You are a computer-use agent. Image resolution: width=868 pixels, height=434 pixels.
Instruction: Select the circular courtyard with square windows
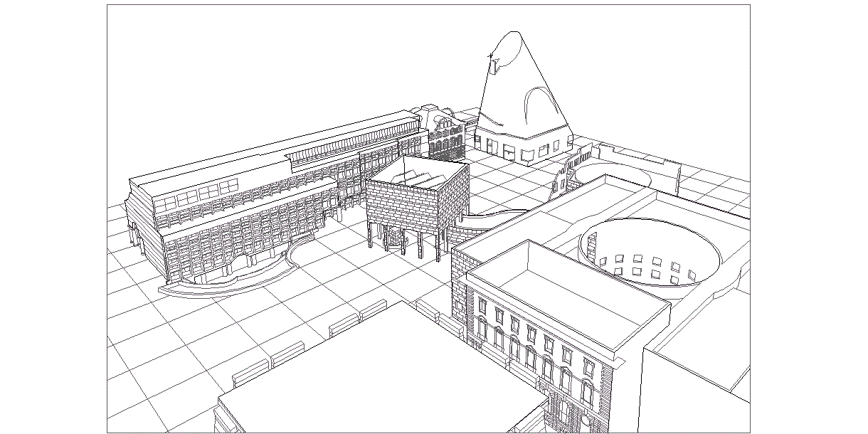[x=651, y=253]
